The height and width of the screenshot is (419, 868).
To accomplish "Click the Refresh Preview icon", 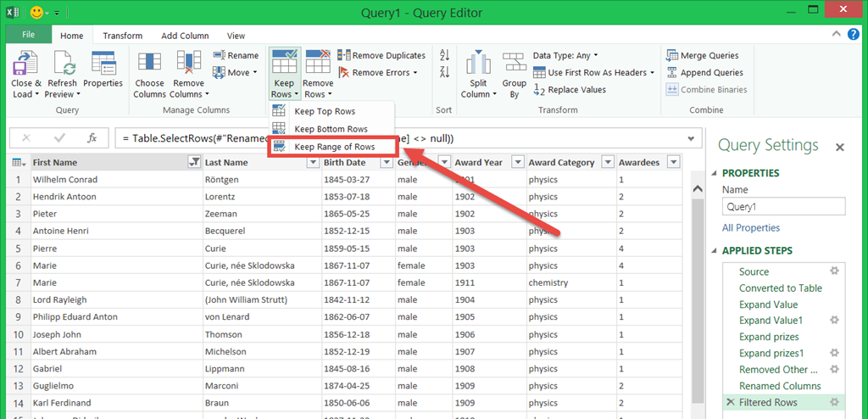I will [62, 64].
